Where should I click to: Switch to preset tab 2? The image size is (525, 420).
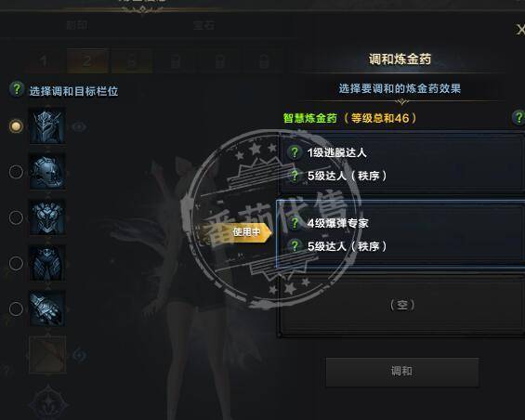tap(87, 61)
